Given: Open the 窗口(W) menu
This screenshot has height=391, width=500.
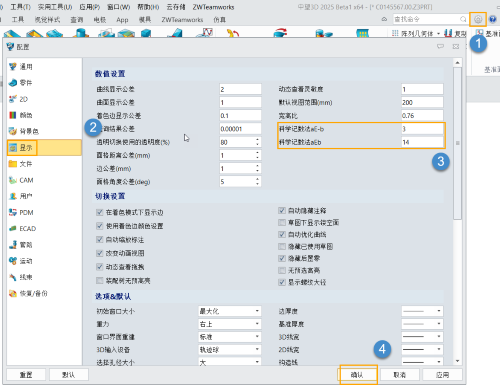Looking at the screenshot, I should tap(119, 7).
